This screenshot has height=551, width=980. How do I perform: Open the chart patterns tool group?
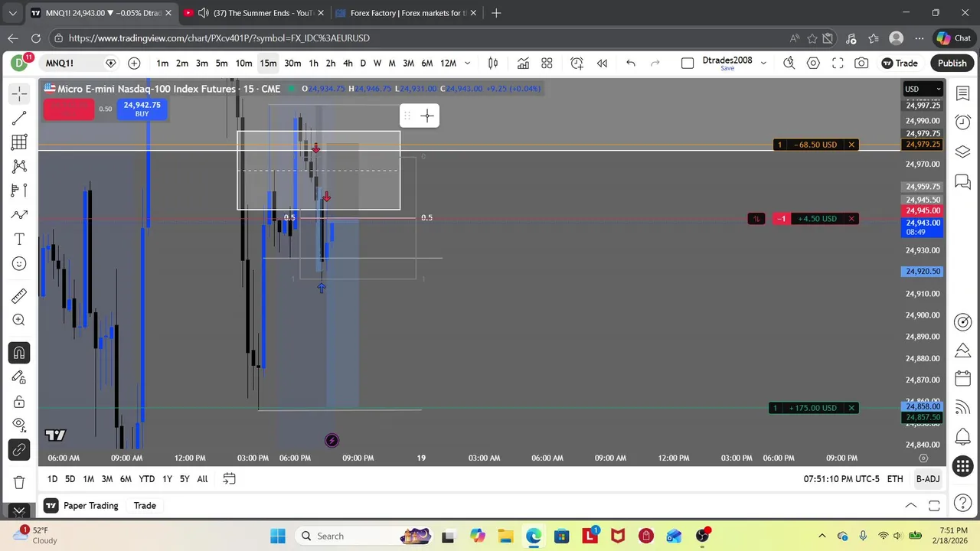click(19, 166)
